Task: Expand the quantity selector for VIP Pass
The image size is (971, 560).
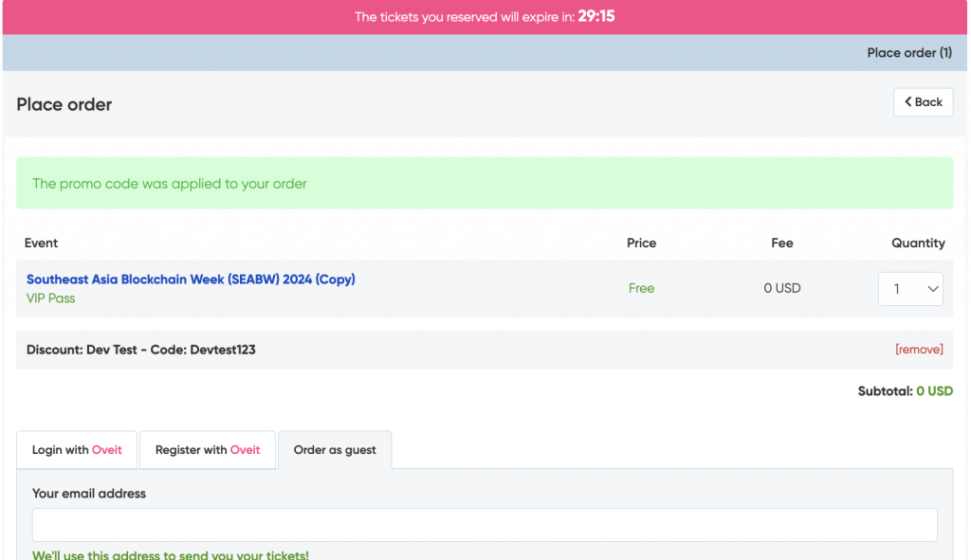Action: (909, 288)
